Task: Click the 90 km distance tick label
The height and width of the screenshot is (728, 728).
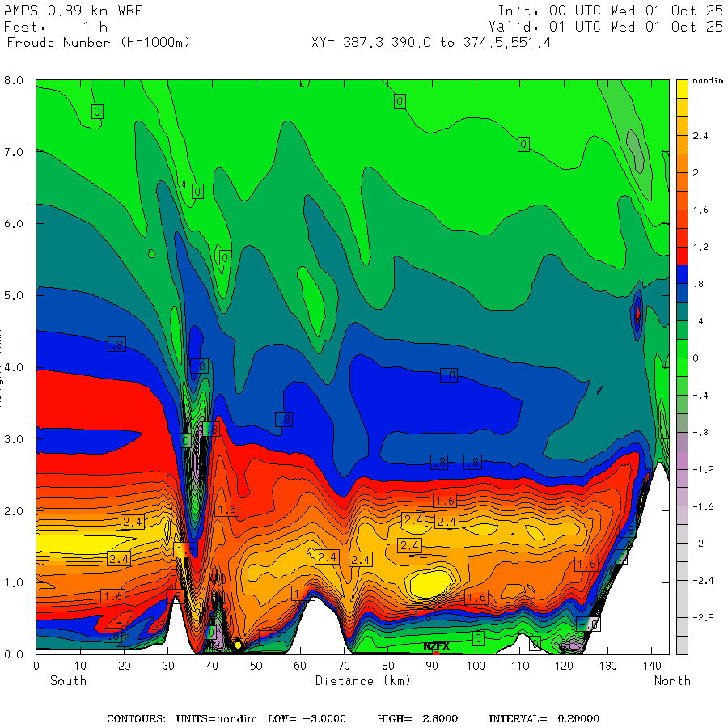Action: (x=432, y=666)
